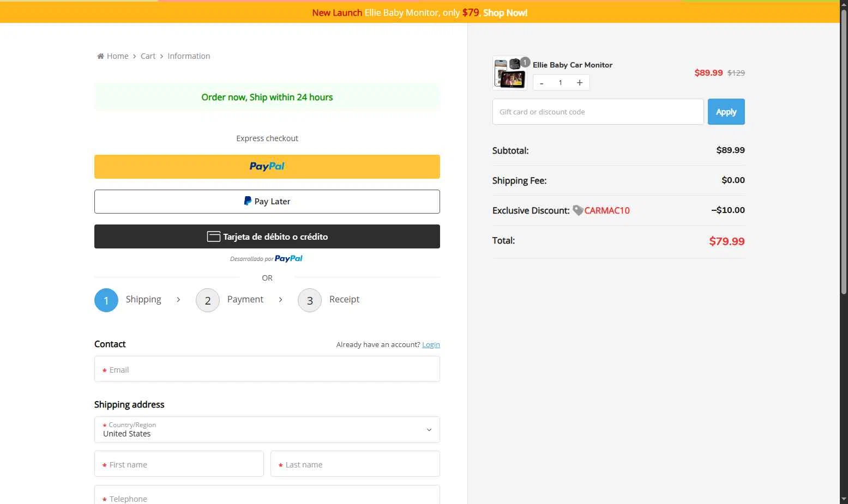Click the quantity value field
This screenshot has width=848, height=504.
pyautogui.click(x=560, y=83)
